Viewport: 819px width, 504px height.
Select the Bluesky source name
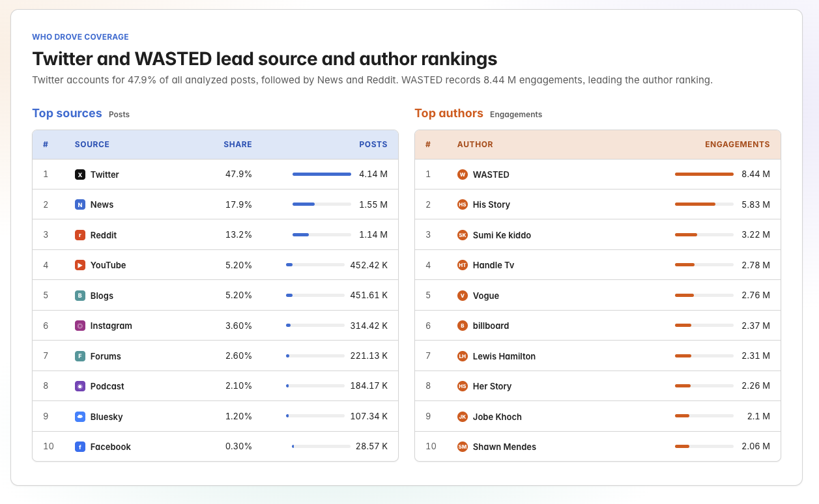coord(107,417)
